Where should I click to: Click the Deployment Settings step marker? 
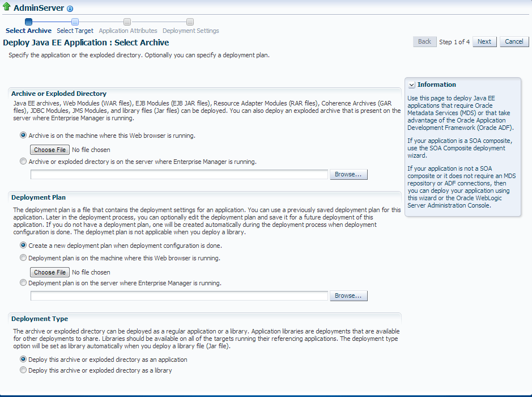click(190, 22)
